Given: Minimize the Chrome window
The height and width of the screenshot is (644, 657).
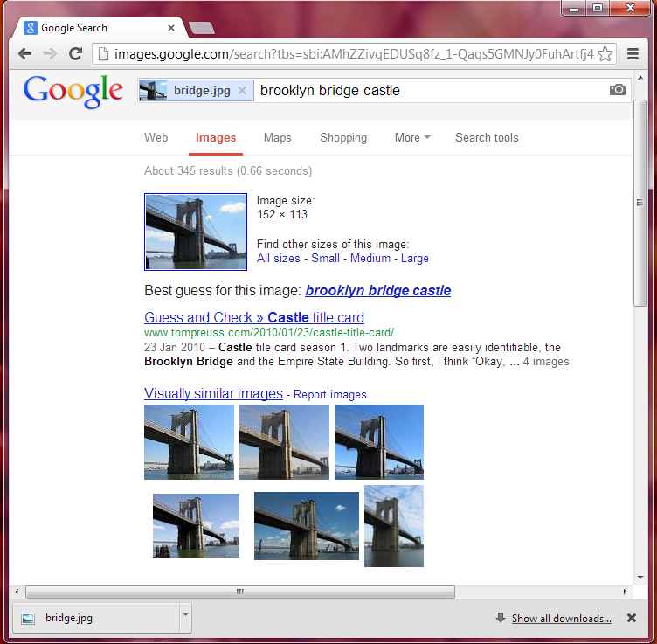Looking at the screenshot, I should click(574, 9).
